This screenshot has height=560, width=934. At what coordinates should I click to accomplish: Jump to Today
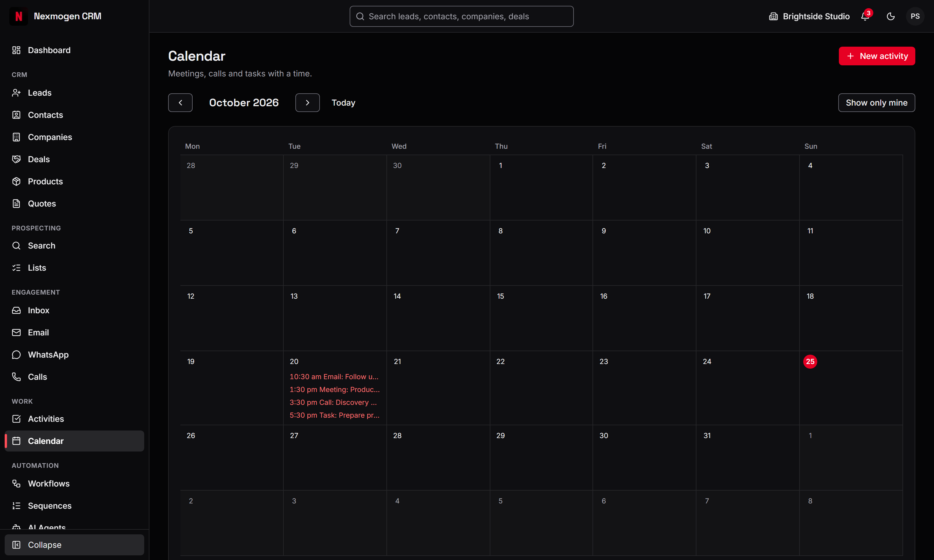click(343, 103)
